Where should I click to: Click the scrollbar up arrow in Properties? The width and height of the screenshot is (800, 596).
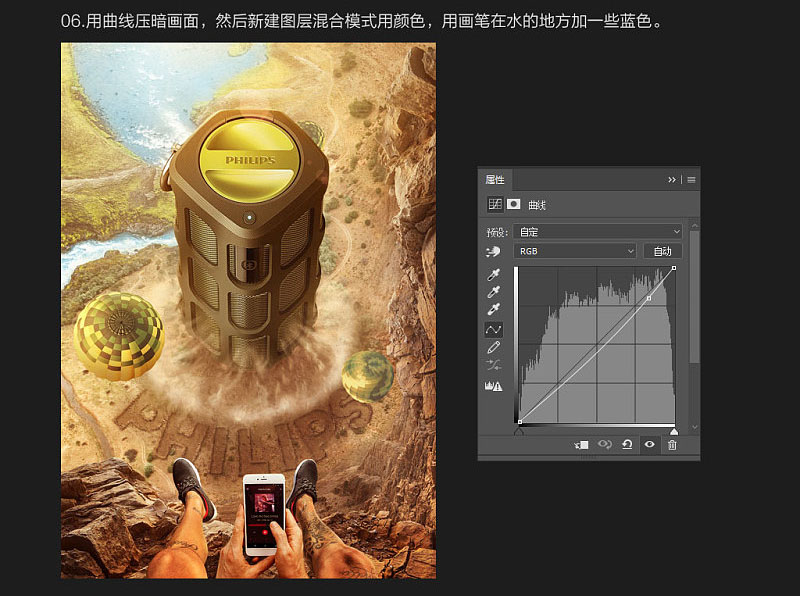(x=694, y=225)
